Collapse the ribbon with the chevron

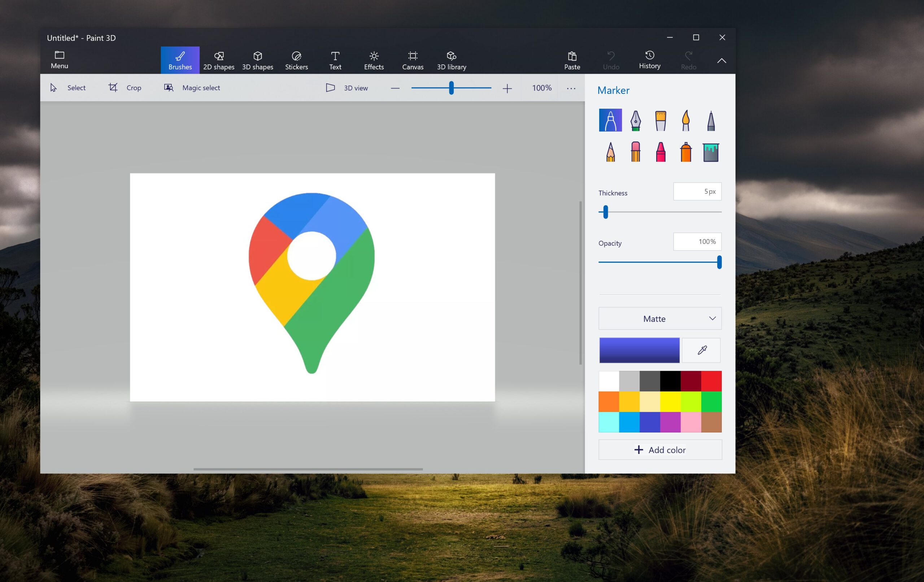pyautogui.click(x=722, y=61)
